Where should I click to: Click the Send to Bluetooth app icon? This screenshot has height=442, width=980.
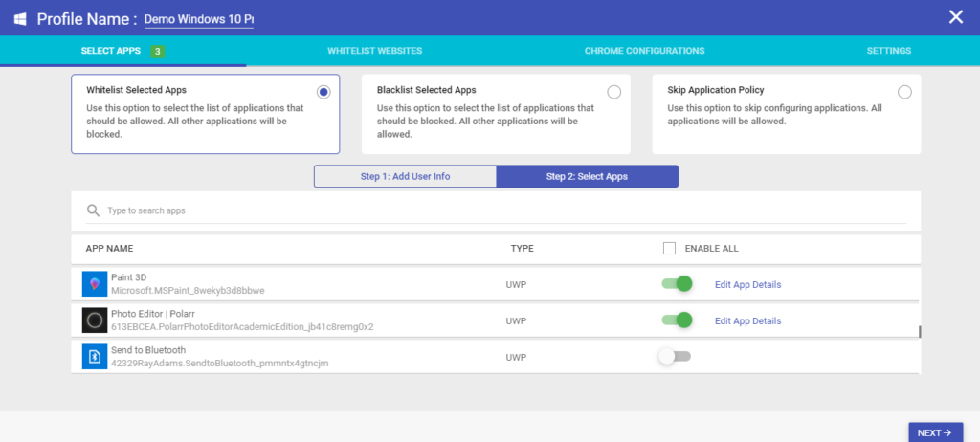pyautogui.click(x=95, y=356)
